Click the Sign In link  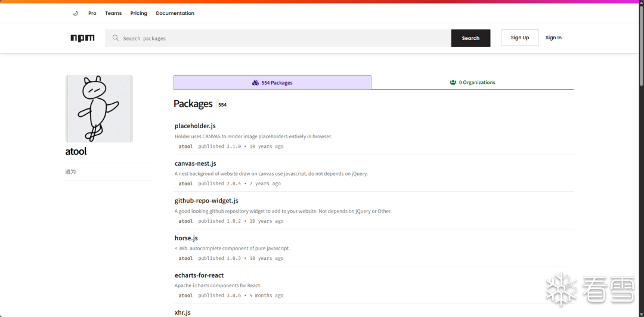click(x=553, y=38)
